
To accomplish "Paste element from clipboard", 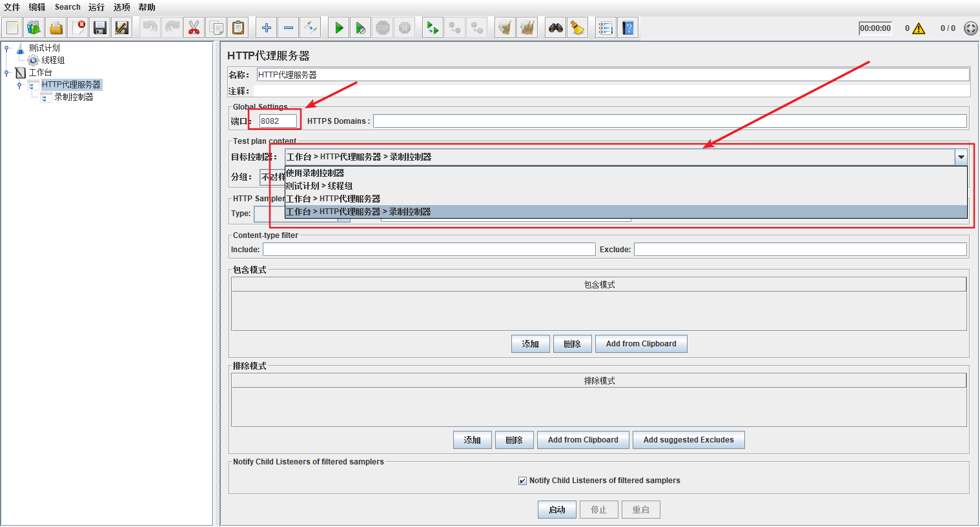I will point(238,27).
